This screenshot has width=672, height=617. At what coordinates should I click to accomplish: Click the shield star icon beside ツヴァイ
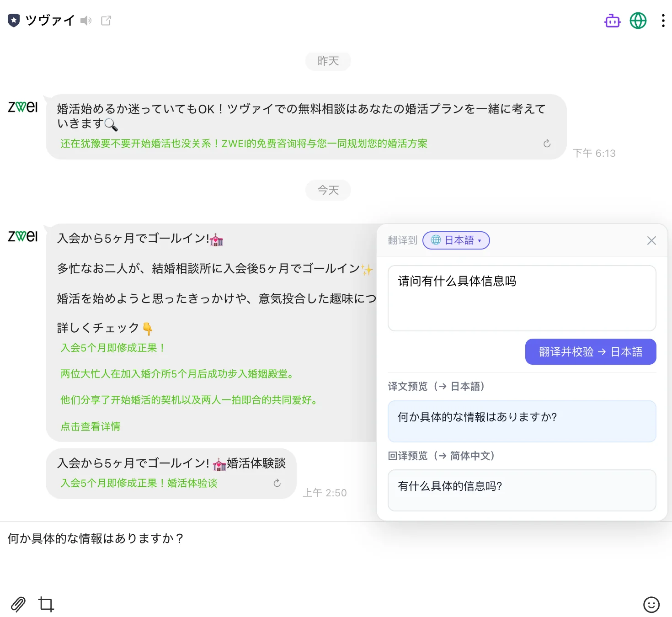[14, 21]
